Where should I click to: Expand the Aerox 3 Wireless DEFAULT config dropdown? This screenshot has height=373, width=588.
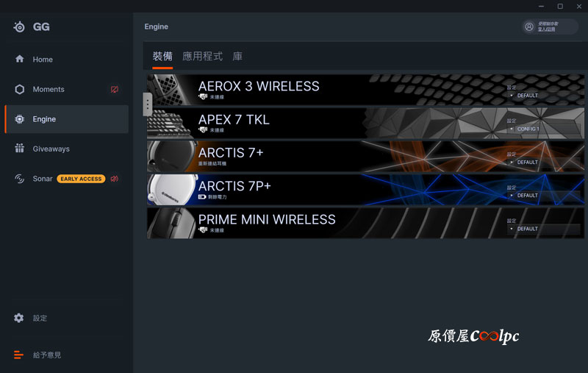coord(543,96)
